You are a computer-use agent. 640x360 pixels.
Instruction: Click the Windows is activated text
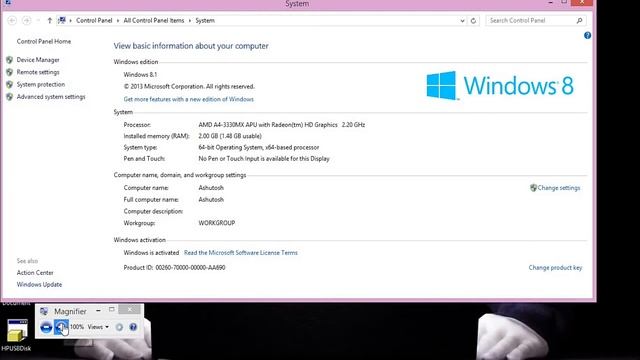pos(151,253)
